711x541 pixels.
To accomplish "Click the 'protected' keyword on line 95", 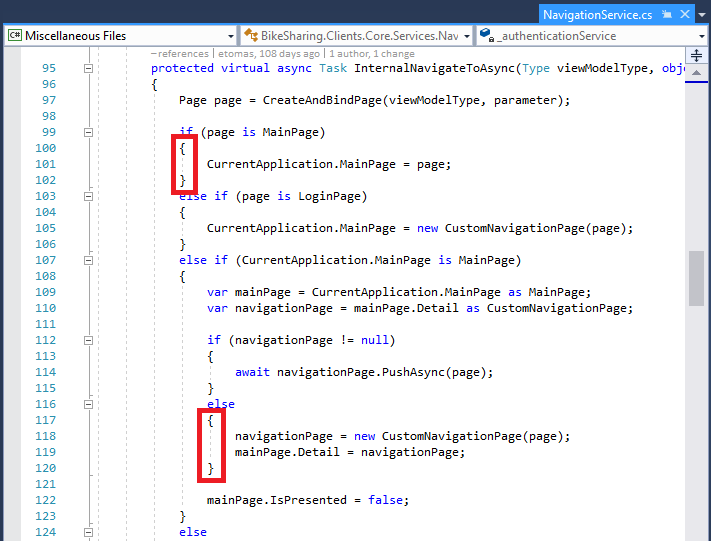I will (182, 68).
